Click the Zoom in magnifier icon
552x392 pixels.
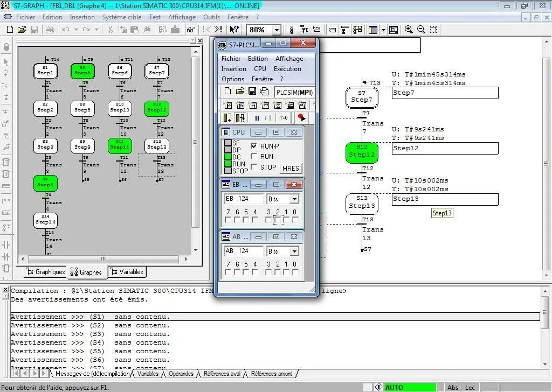[409, 30]
